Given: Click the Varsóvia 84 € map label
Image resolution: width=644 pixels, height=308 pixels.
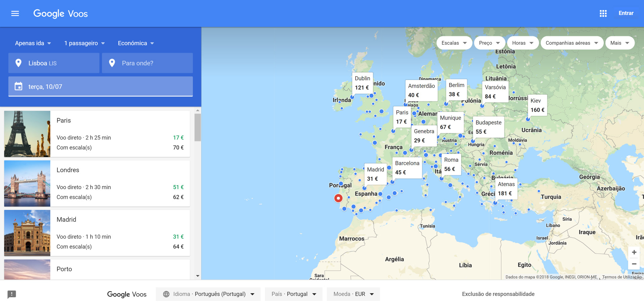Looking at the screenshot, I should pos(495,92).
